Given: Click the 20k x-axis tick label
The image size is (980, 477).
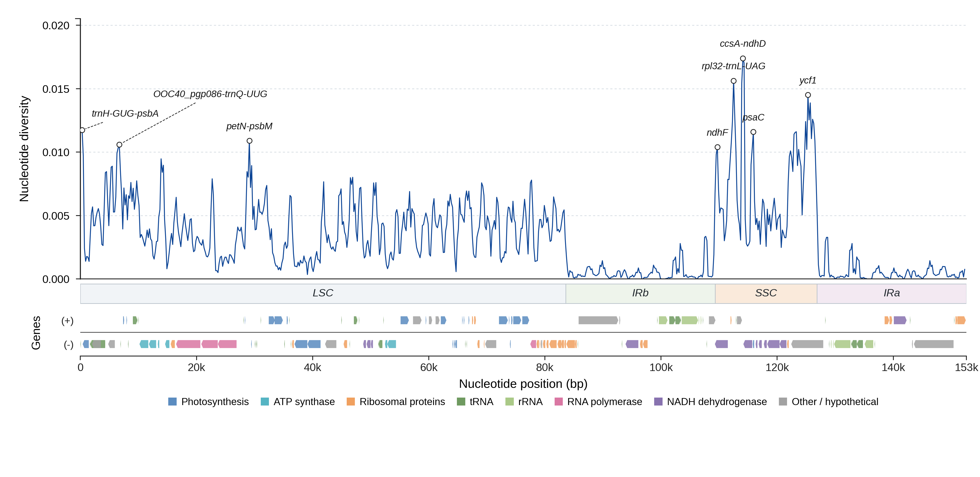Looking at the screenshot, I should [196, 367].
